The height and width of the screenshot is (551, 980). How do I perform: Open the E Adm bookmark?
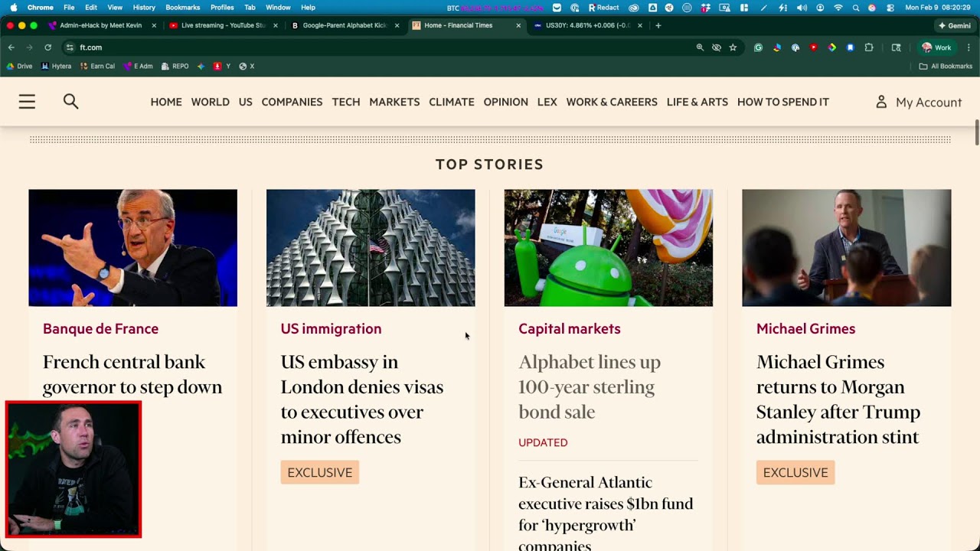click(x=138, y=67)
